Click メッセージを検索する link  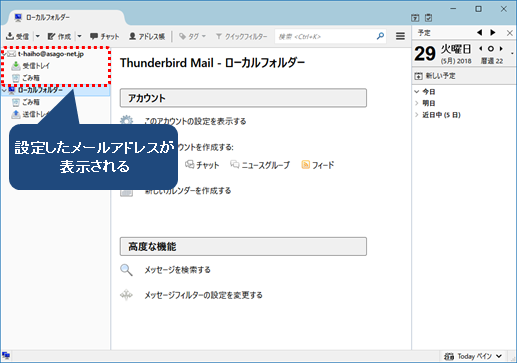pyautogui.click(x=177, y=270)
